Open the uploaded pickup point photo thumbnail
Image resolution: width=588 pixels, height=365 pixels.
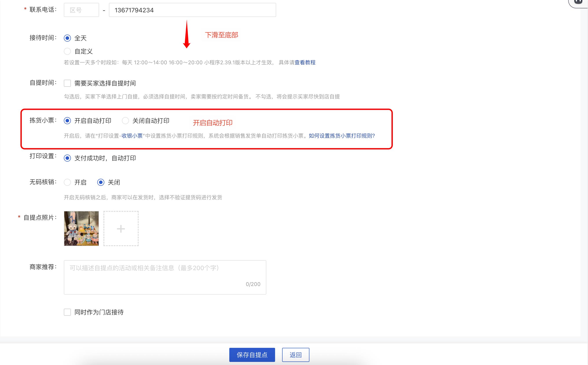(81, 229)
